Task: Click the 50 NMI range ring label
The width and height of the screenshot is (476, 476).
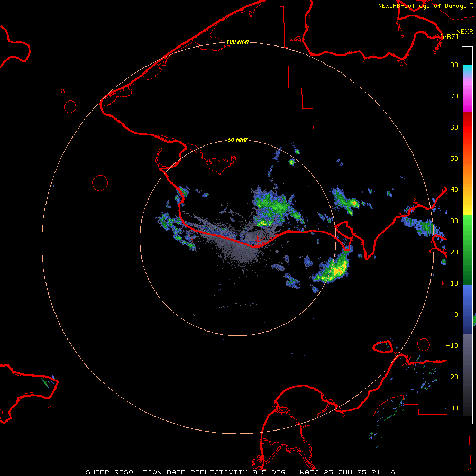Action: click(237, 140)
